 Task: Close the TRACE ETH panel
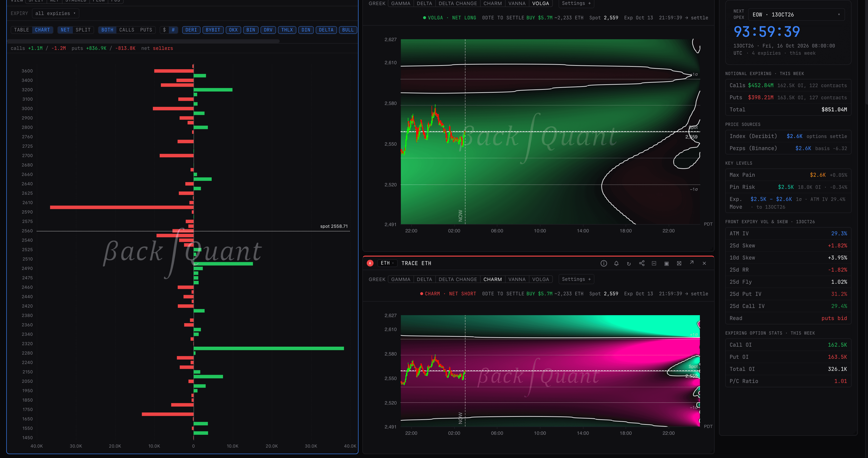704,263
